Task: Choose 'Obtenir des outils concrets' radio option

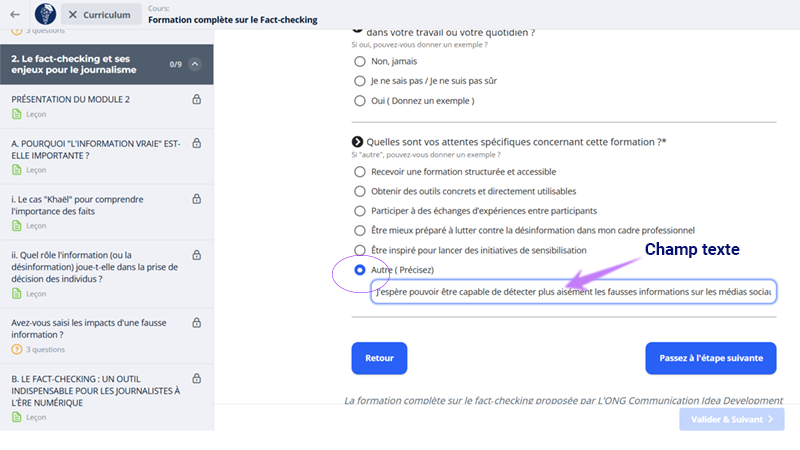Action: click(360, 191)
